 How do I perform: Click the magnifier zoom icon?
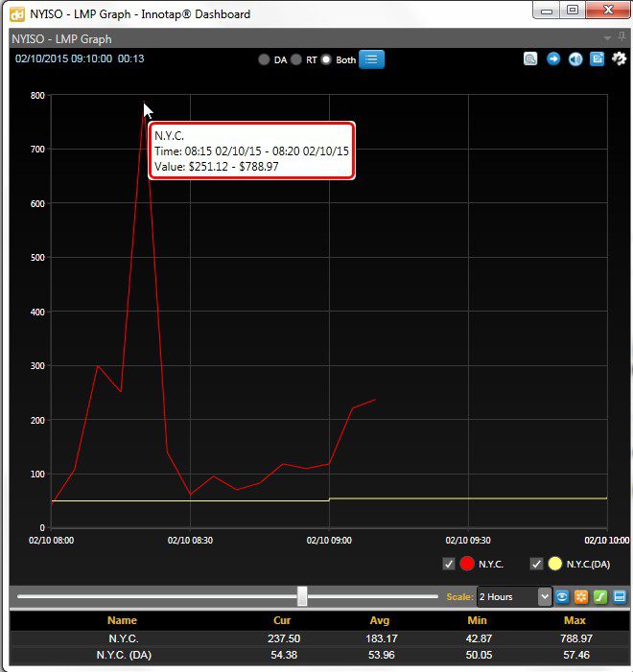click(530, 59)
